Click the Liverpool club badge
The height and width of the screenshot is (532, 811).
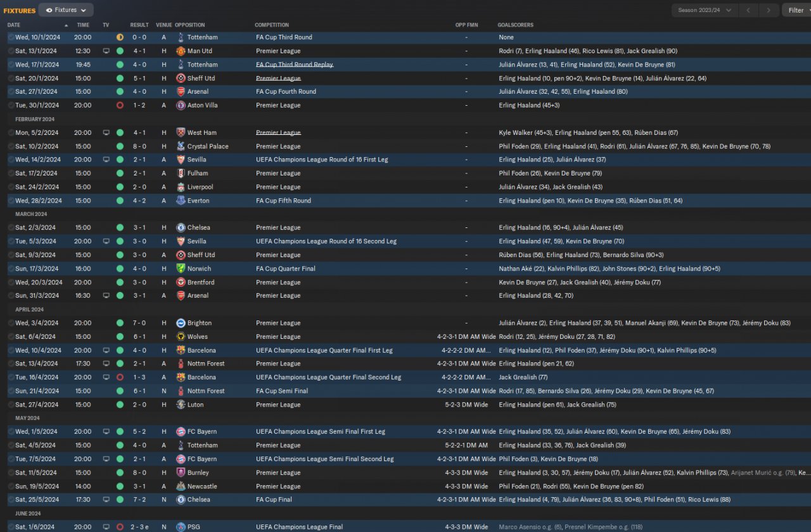tap(181, 187)
